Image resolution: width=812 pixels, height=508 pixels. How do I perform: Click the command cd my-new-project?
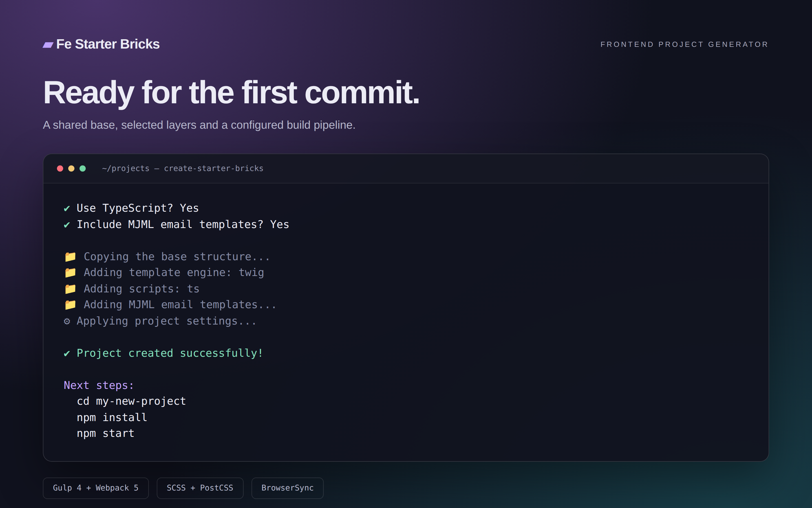[131, 401]
